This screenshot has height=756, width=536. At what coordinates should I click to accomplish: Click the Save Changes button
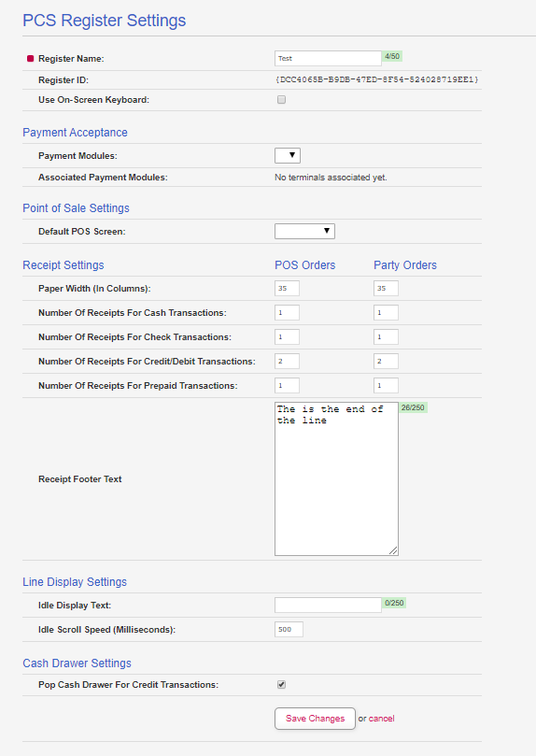pyautogui.click(x=315, y=719)
